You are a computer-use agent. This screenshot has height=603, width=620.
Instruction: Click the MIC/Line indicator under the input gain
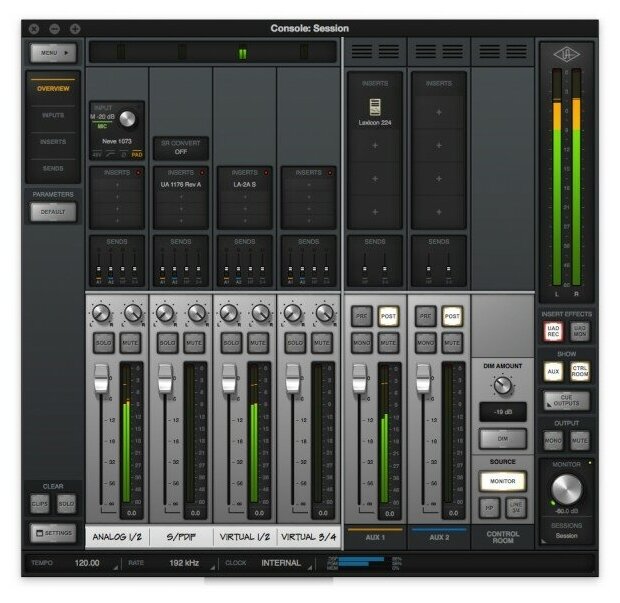102,126
